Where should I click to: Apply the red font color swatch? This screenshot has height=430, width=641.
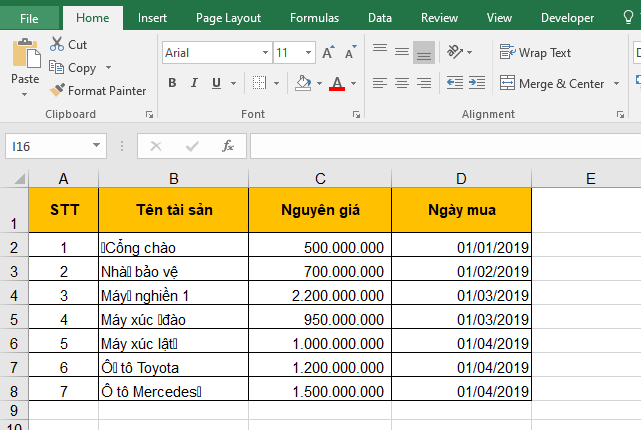pyautogui.click(x=336, y=84)
